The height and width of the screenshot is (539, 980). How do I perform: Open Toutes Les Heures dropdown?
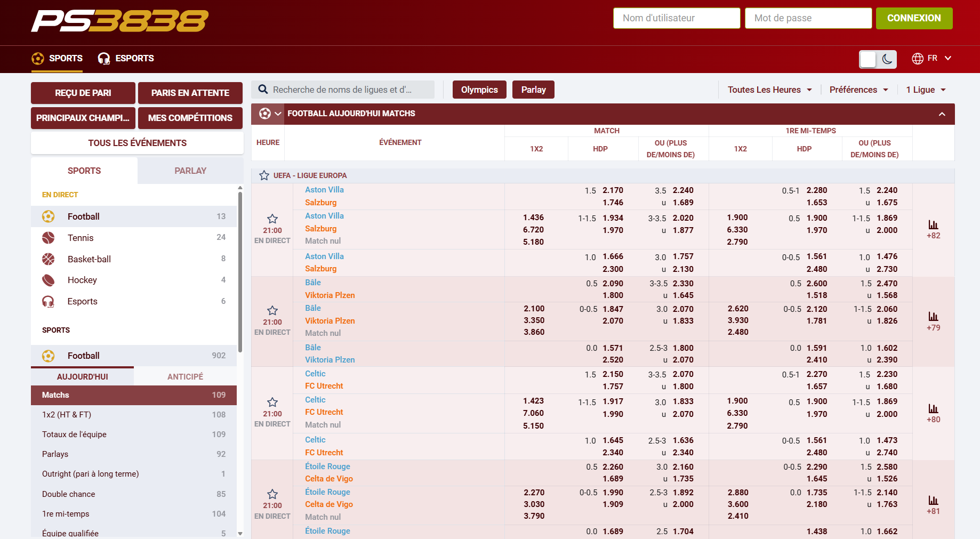pyautogui.click(x=770, y=90)
